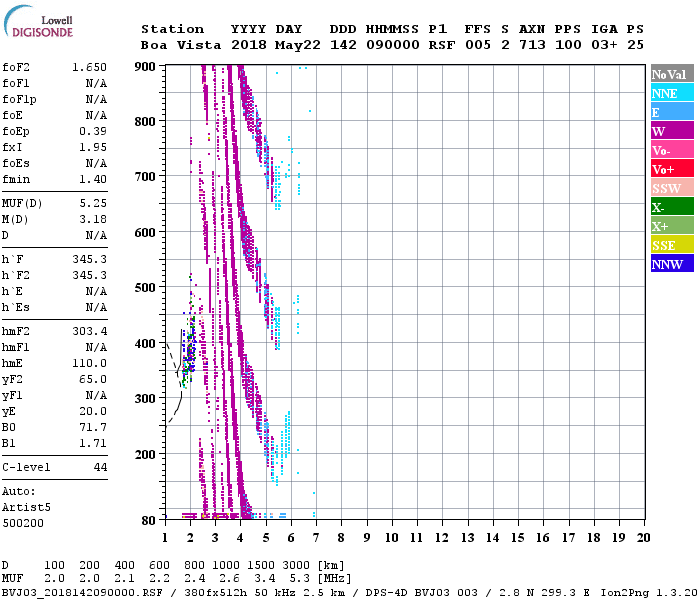Click the RSF program value

pyautogui.click(x=442, y=45)
